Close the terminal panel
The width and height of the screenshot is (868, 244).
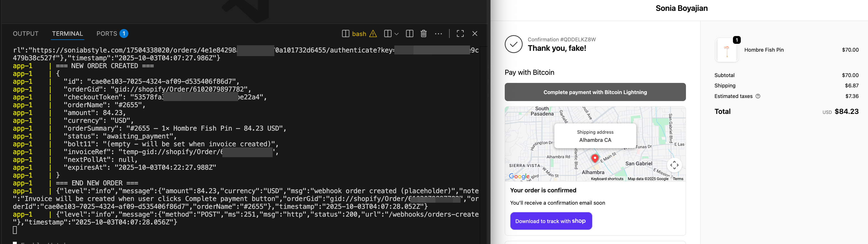point(475,34)
